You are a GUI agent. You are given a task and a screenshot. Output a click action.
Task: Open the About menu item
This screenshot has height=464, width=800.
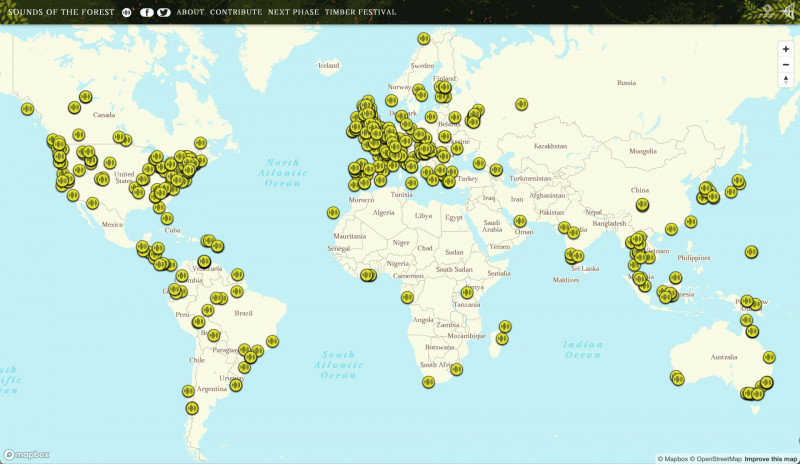190,12
